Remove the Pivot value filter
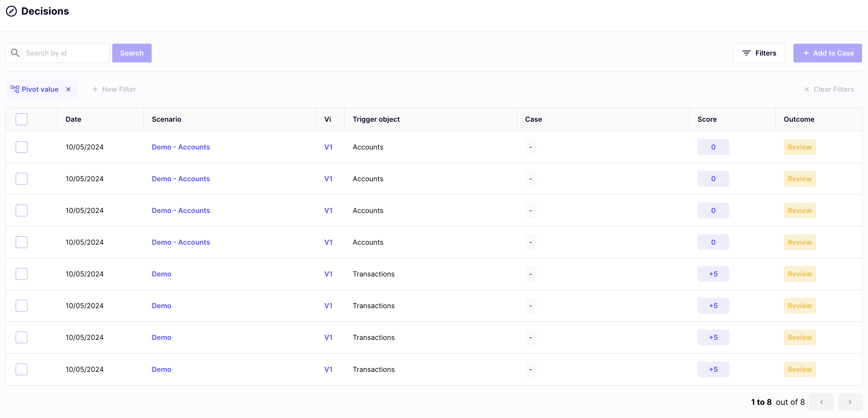The image size is (868, 418). tap(68, 89)
